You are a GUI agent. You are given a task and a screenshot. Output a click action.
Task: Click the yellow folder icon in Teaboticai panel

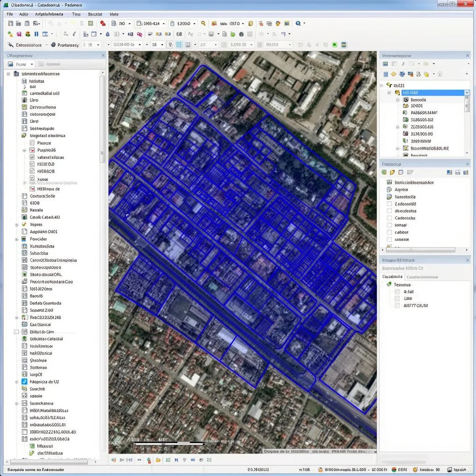pos(393,172)
